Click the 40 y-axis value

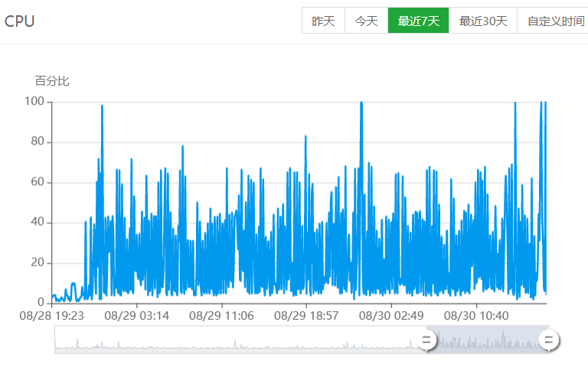pyautogui.click(x=38, y=222)
